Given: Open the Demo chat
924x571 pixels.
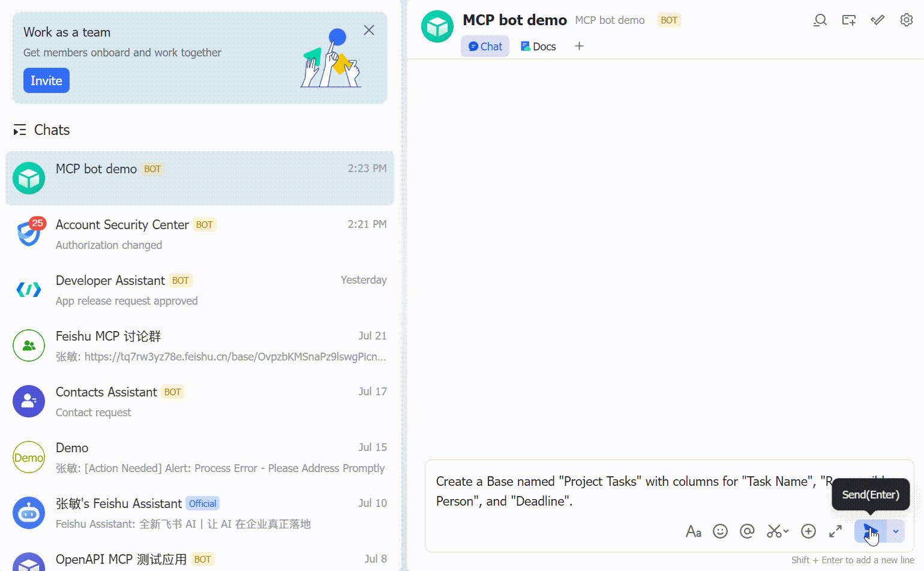Looking at the screenshot, I should coord(200,457).
